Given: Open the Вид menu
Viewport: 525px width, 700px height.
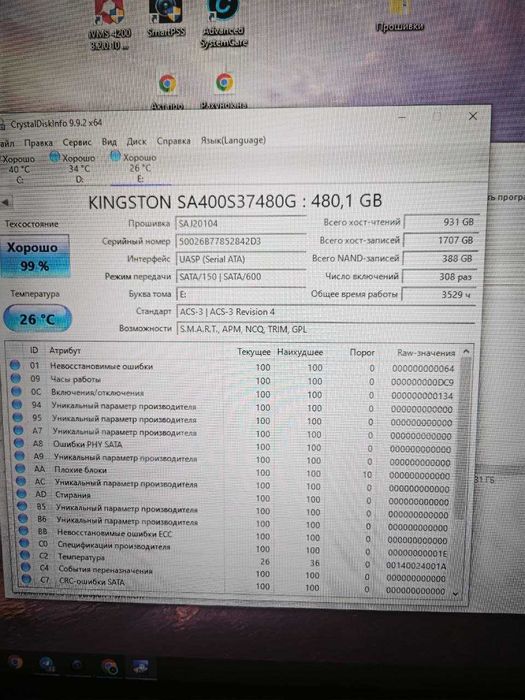Looking at the screenshot, I should (x=109, y=142).
